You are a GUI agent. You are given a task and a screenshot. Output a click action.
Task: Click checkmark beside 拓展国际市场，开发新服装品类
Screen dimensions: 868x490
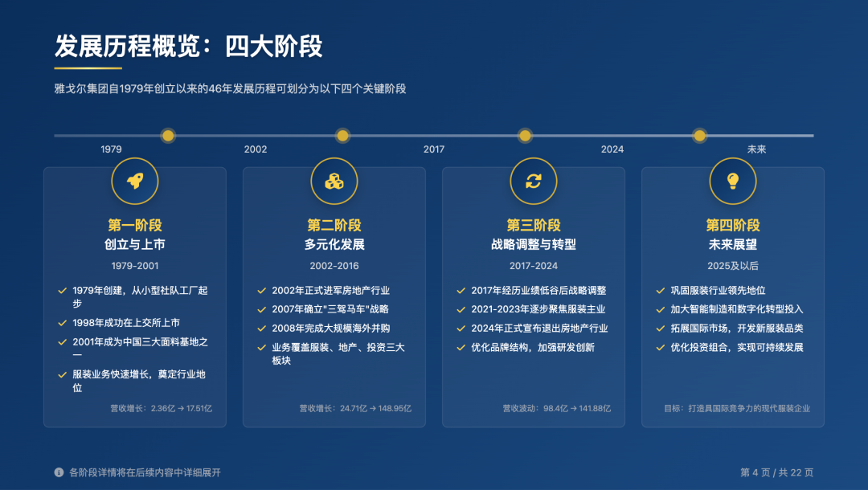pos(661,329)
